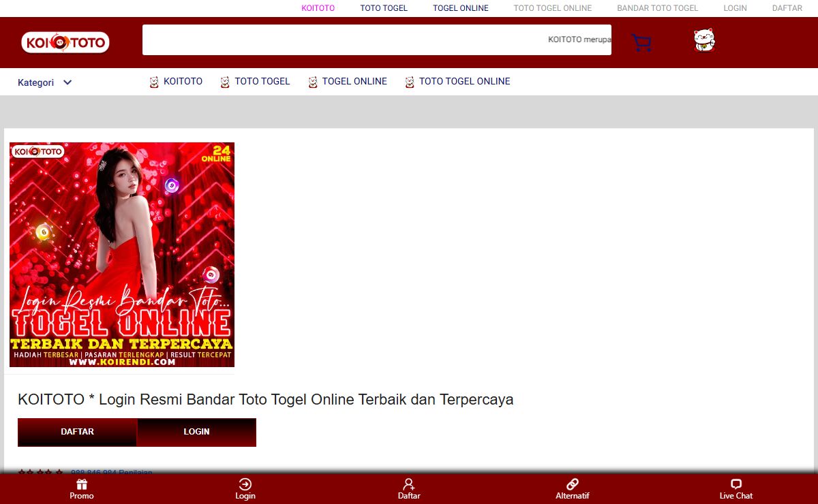Screen dimensions: 818x504
Task: Click the product title KOITOTO Login Resmi heading
Action: point(266,399)
